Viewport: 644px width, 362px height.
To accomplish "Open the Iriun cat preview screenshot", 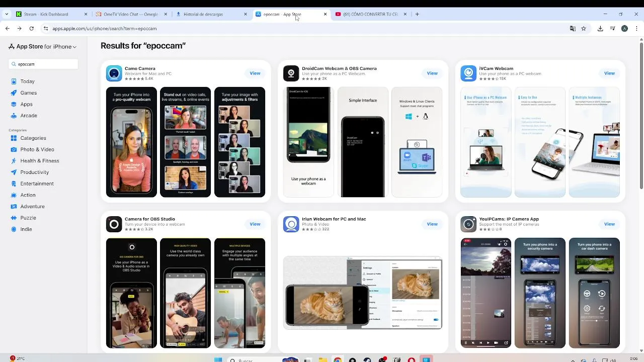I will [363, 293].
